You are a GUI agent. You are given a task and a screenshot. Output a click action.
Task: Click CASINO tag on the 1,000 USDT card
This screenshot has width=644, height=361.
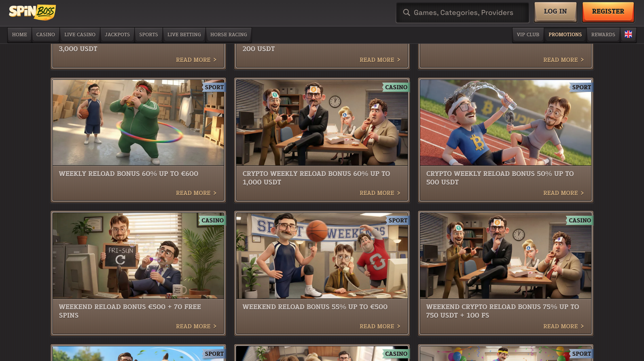pos(396,87)
